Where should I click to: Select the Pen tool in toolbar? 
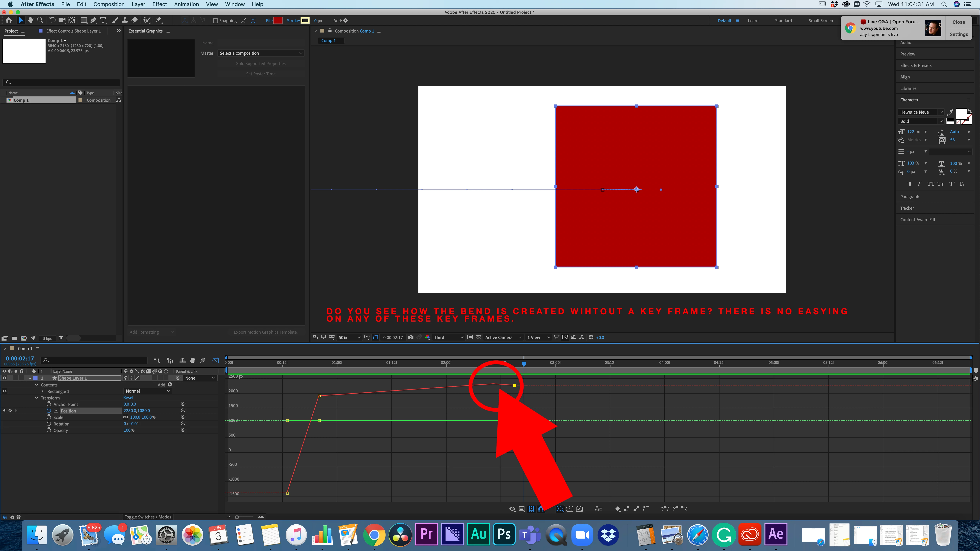tap(93, 20)
